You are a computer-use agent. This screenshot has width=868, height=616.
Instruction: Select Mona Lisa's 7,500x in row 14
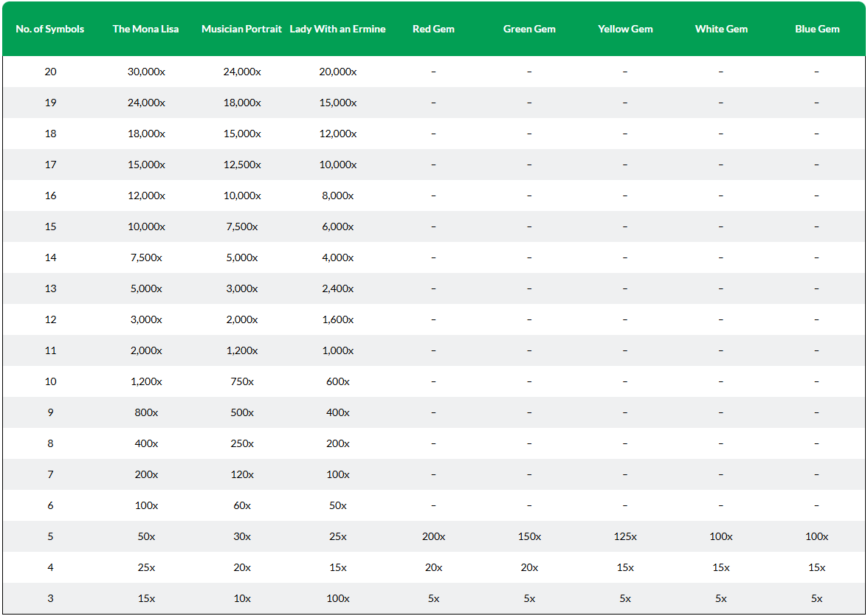[x=146, y=258]
